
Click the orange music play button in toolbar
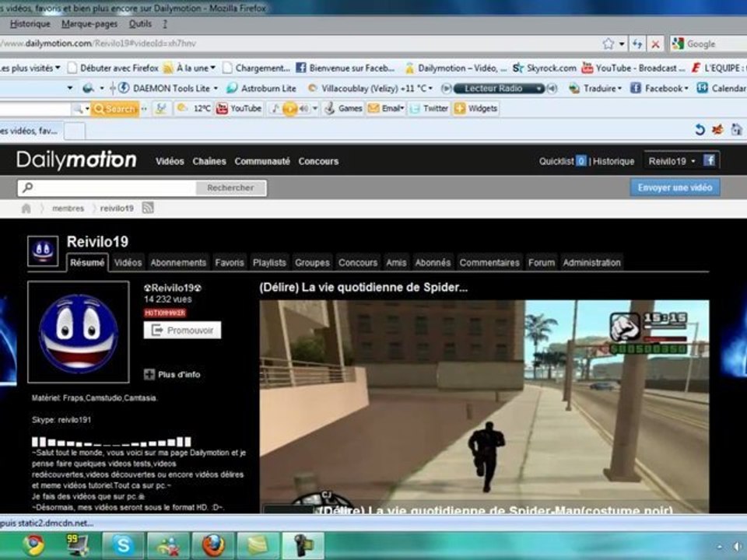(289, 109)
